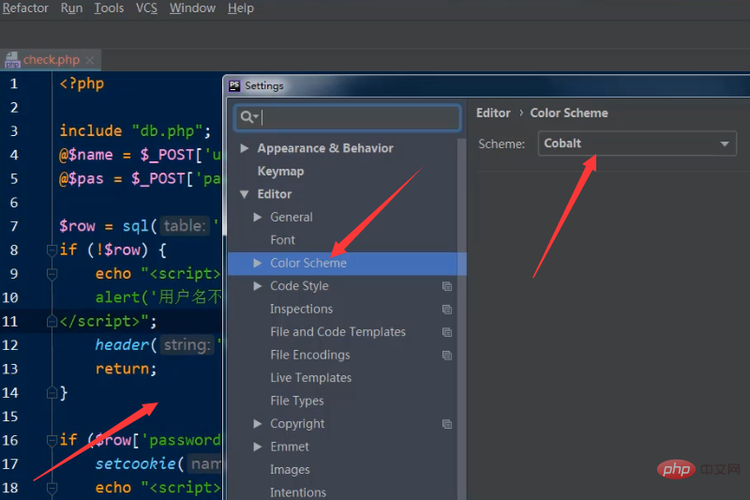Click fold end marker on line 11
The image size is (750, 500).
pyautogui.click(x=52, y=321)
